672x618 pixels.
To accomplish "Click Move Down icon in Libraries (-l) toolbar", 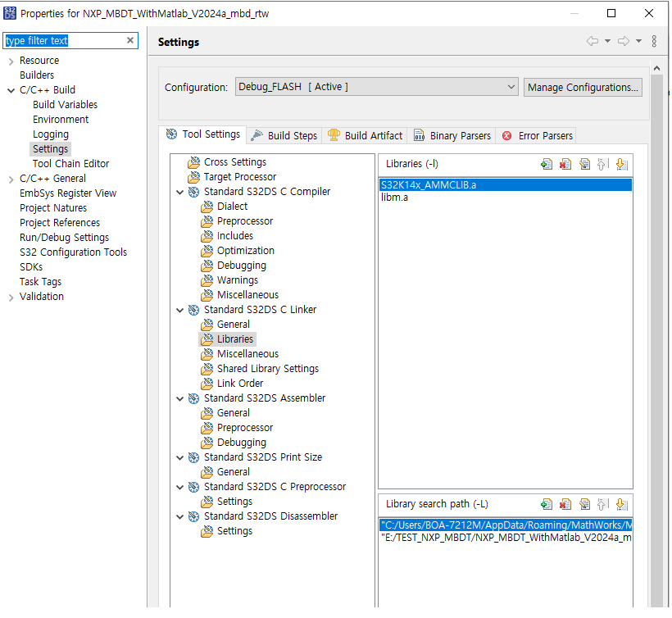I will tap(622, 164).
